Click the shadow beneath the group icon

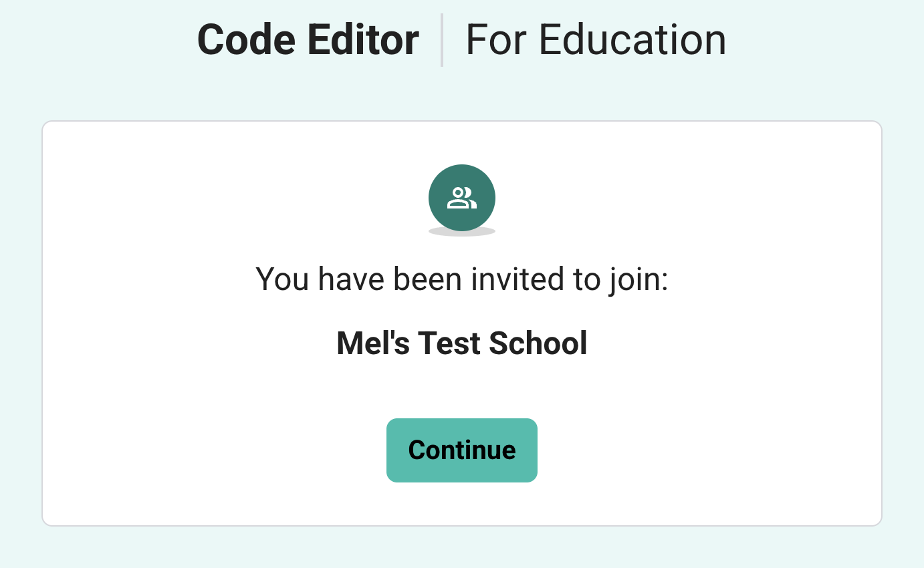point(462,232)
